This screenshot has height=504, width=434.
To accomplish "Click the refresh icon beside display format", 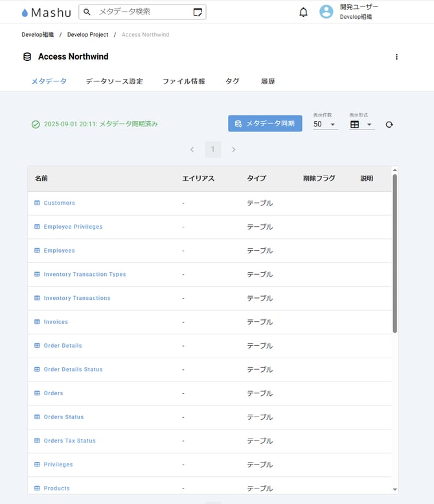I will point(389,124).
